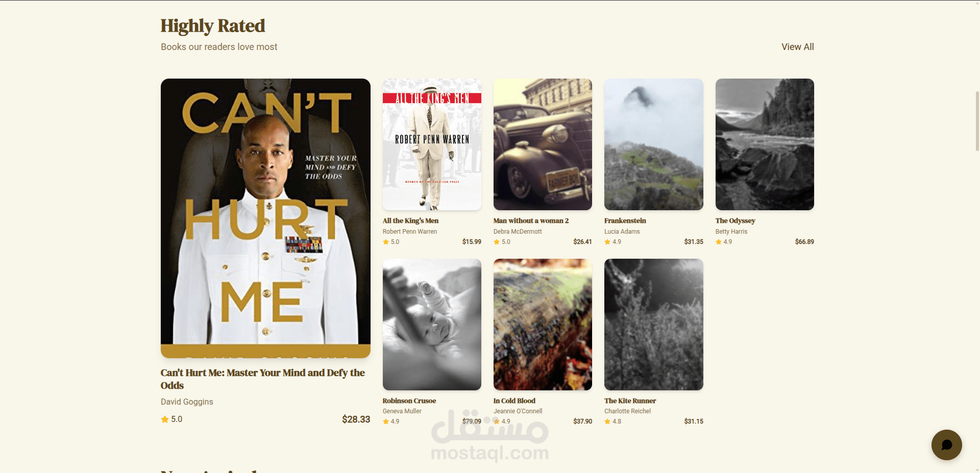
Task: Open the chat bubble widget
Action: click(x=946, y=445)
